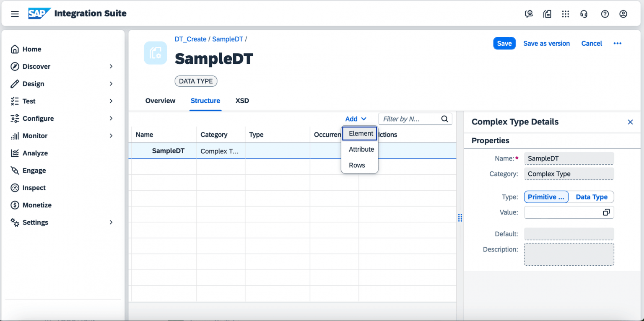The width and height of the screenshot is (644, 321).
Task: Open the user profile account icon
Action: pyautogui.click(x=623, y=14)
